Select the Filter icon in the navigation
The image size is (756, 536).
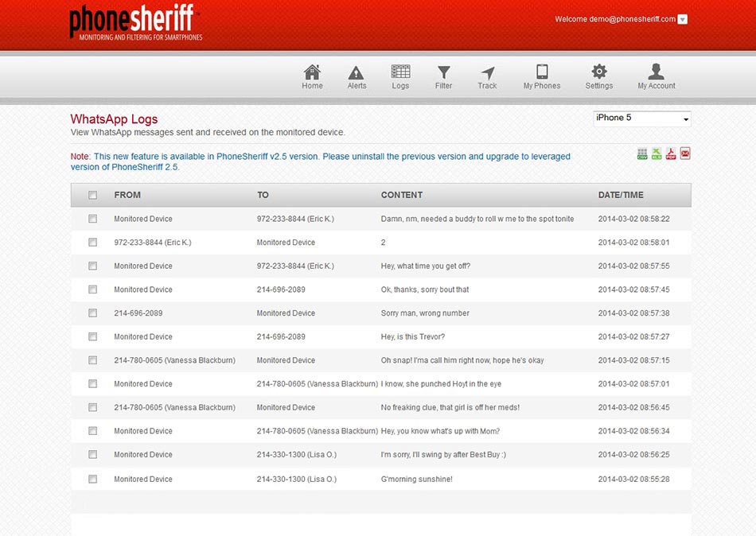pyautogui.click(x=443, y=76)
